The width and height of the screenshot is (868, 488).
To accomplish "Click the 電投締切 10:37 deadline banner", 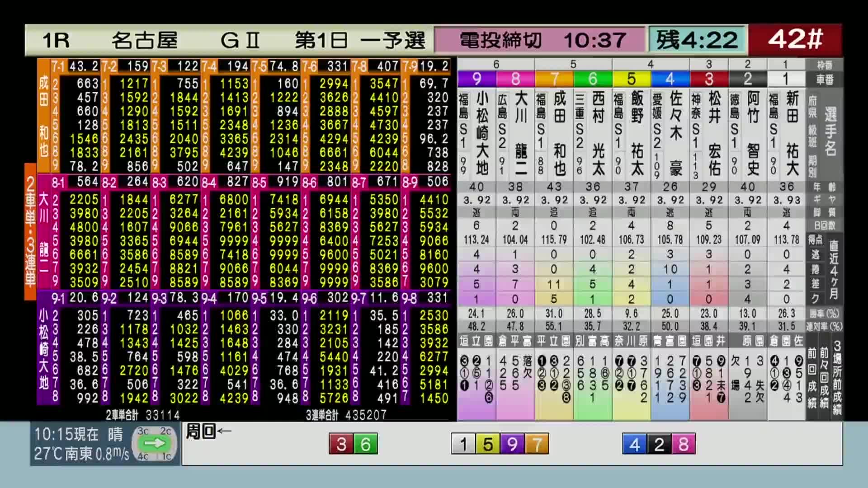I will point(540,40).
